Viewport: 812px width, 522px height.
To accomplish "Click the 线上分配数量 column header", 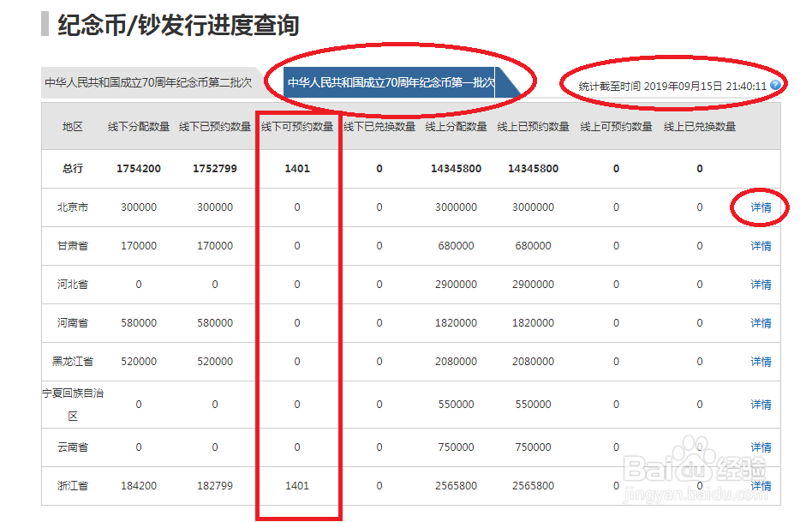I will 457,127.
